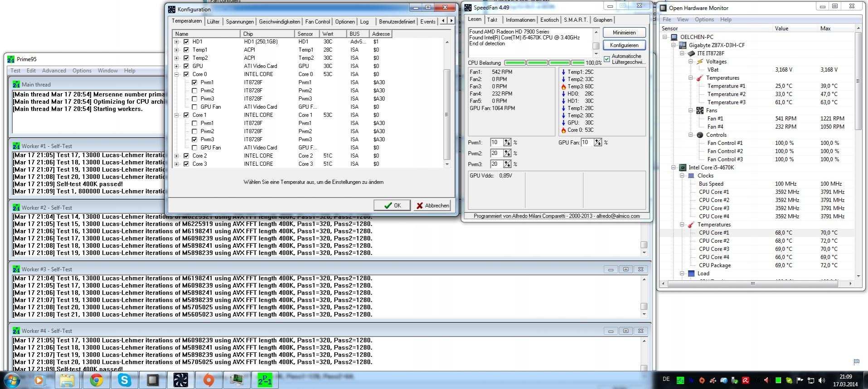Viewport: 868px width, 389px height.
Task: Open Windows Media Player from the taskbar
Action: [x=39, y=380]
